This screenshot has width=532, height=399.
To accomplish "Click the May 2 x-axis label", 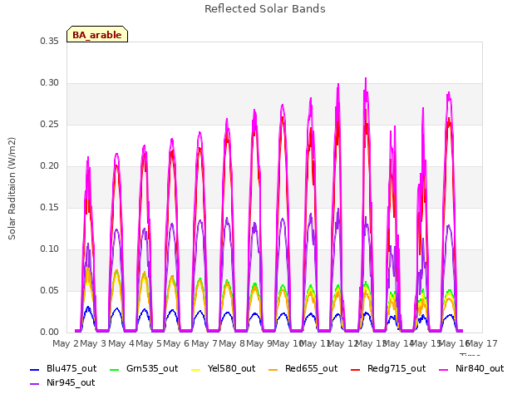I will pos(65,343).
